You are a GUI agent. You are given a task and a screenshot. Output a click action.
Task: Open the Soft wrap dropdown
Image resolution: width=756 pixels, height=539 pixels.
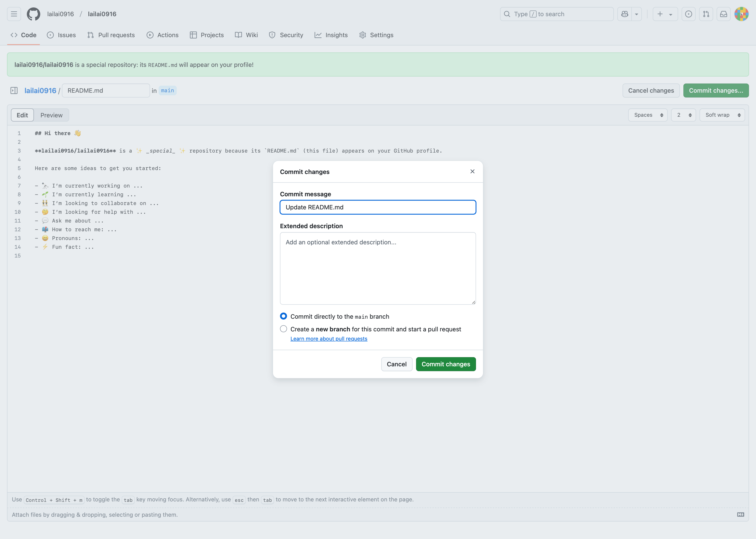coord(722,115)
